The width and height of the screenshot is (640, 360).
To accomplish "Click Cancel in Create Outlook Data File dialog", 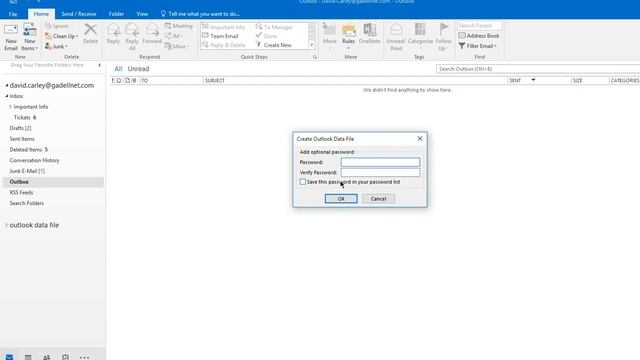I will coord(378,199).
